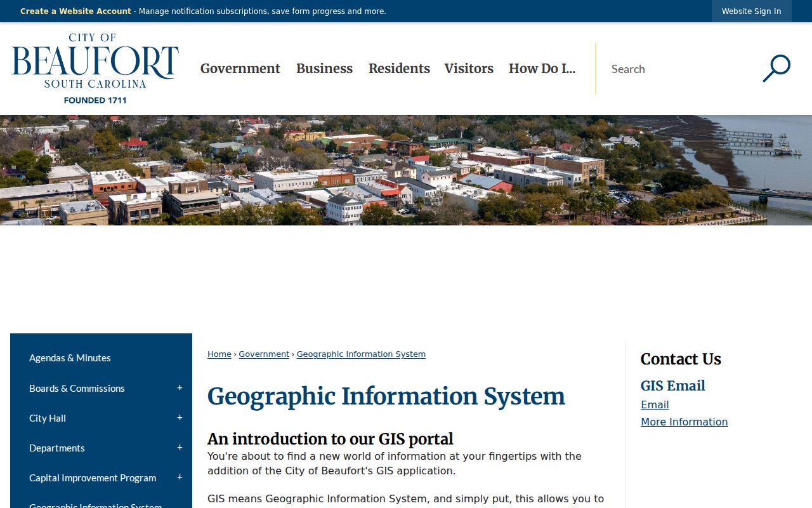Image resolution: width=812 pixels, height=508 pixels.
Task: Click GIS Email contact heading
Action: coord(672,385)
